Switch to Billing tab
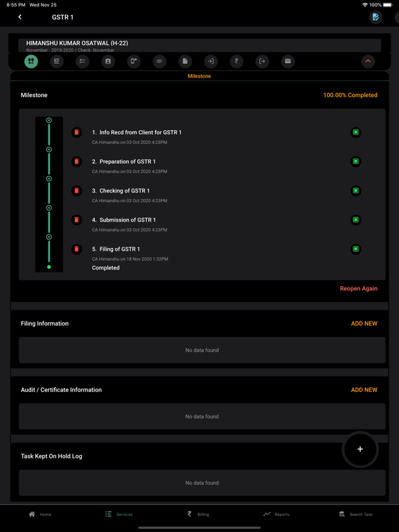The width and height of the screenshot is (399, 532). pyautogui.click(x=198, y=515)
